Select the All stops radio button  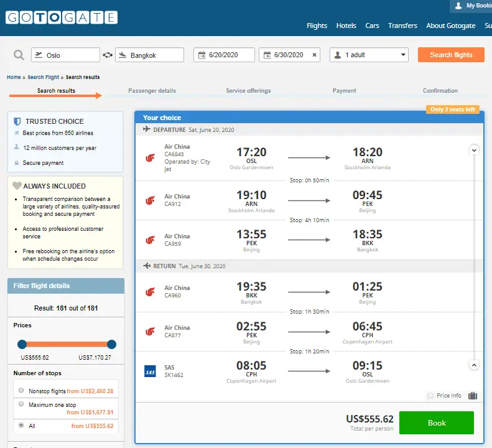22,426
